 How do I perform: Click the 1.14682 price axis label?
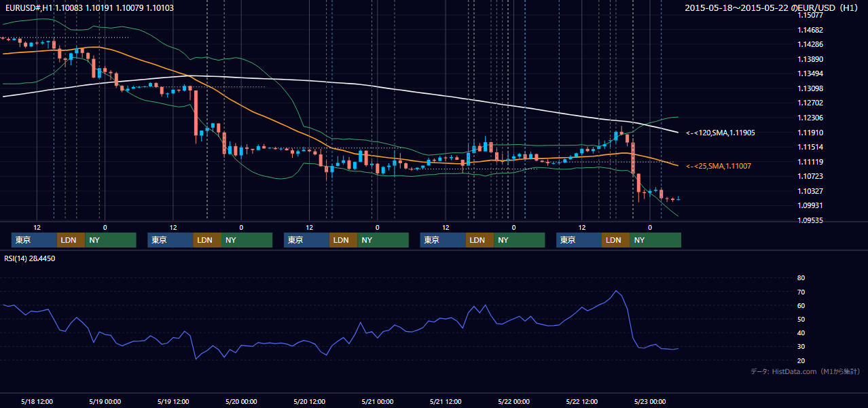click(810, 30)
